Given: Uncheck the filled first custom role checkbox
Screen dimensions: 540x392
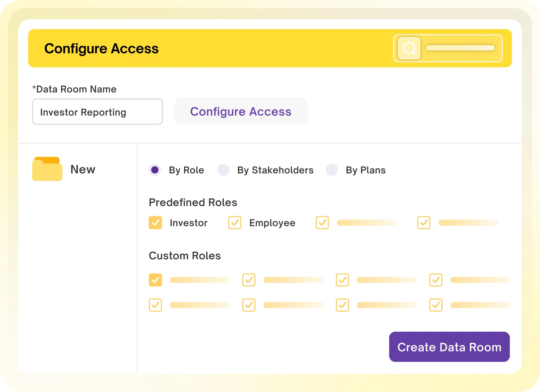Looking at the screenshot, I should [x=155, y=280].
